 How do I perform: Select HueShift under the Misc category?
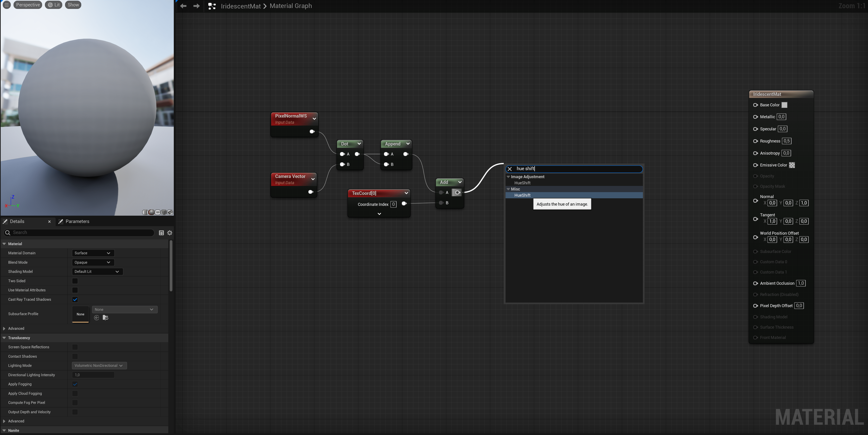(522, 195)
